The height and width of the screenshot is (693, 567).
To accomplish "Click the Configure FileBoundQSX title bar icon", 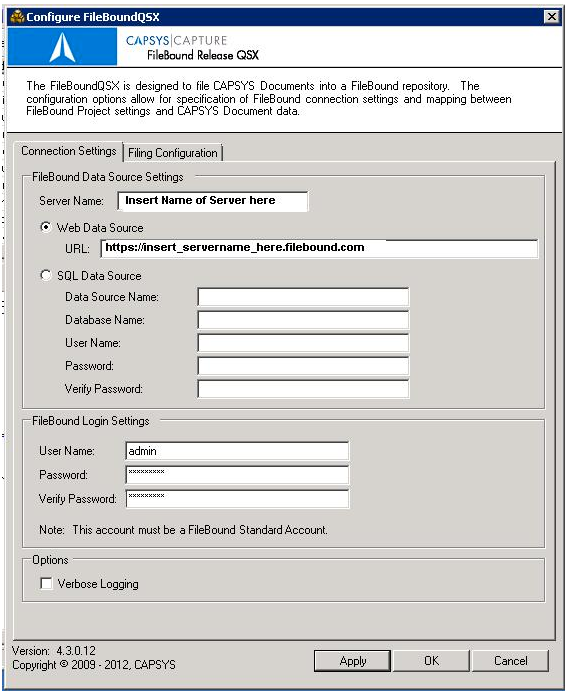I will 17,17.
